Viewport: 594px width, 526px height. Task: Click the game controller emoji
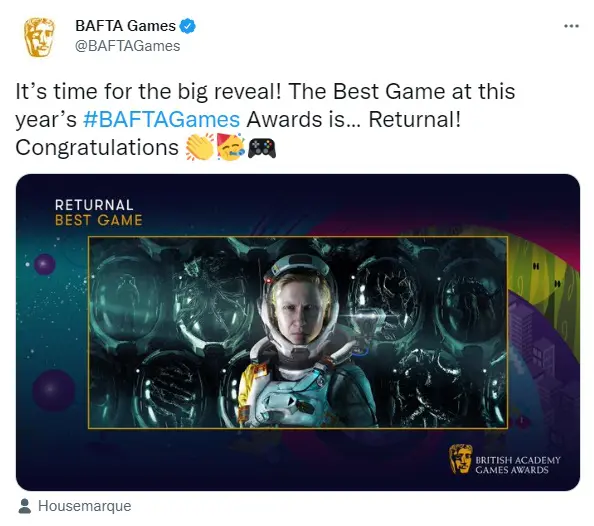click(262, 148)
